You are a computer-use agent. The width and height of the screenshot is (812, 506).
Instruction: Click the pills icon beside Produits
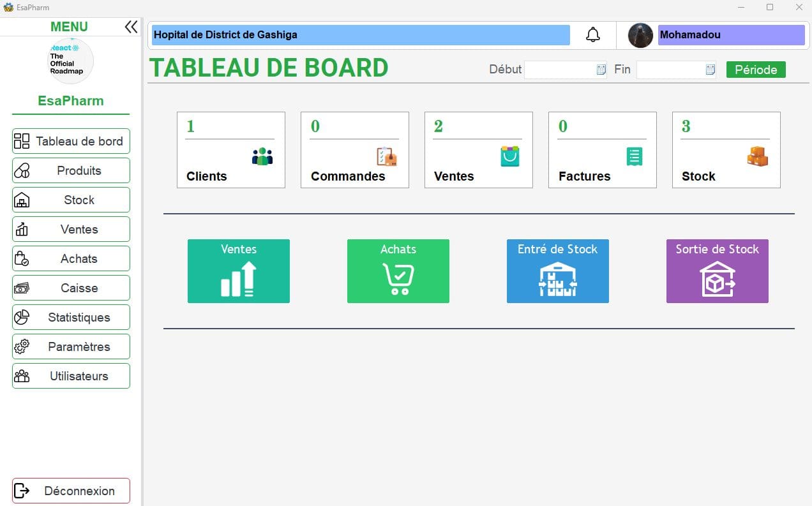coord(22,170)
